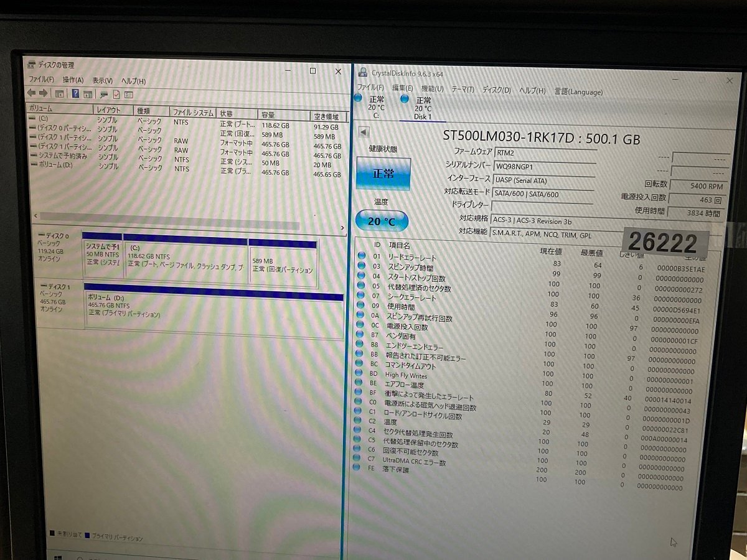Sort by レイアウト column header
Viewport: 747px width, 560px height.
click(113, 110)
